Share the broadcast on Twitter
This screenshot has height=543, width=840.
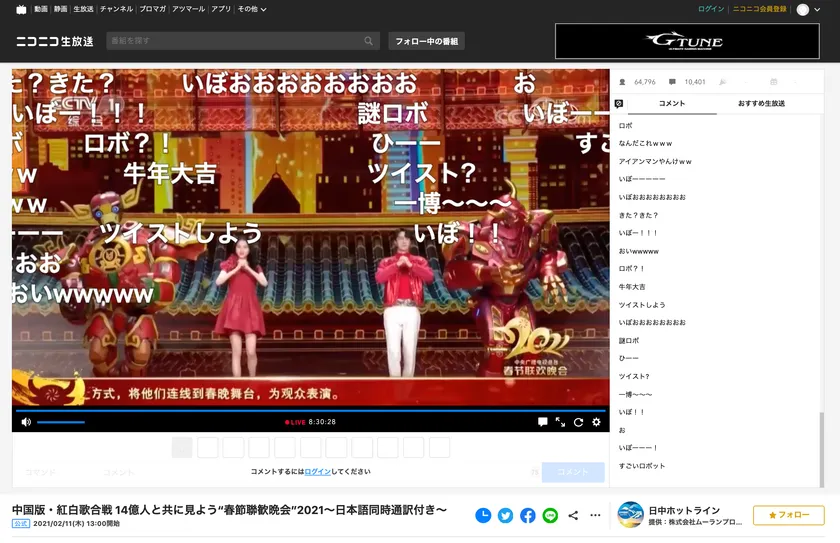505,515
